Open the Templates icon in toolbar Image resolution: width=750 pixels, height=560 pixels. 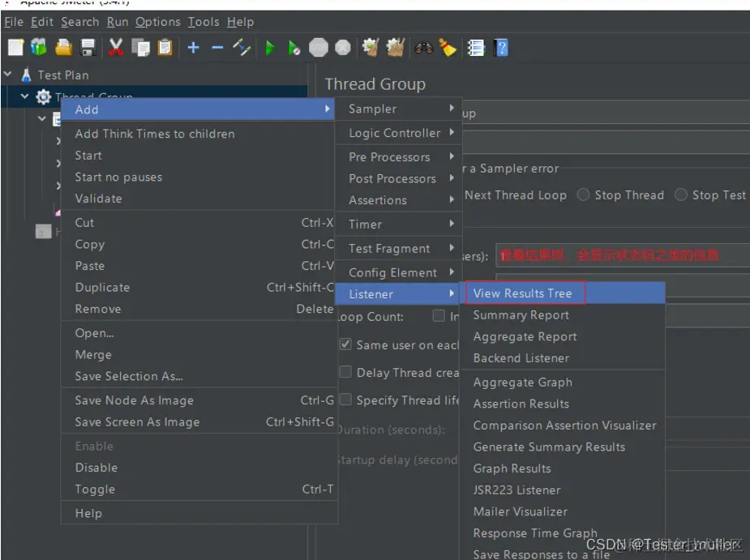point(39,47)
